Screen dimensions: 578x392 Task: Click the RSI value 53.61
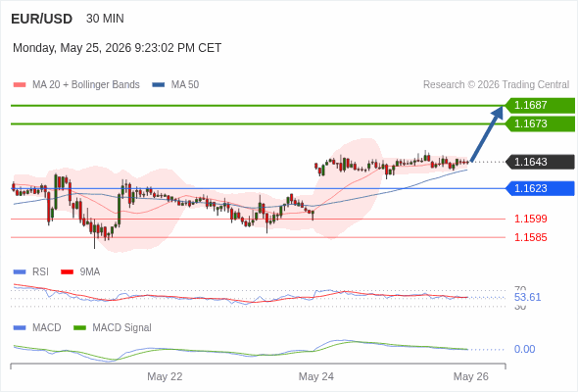coord(527,297)
